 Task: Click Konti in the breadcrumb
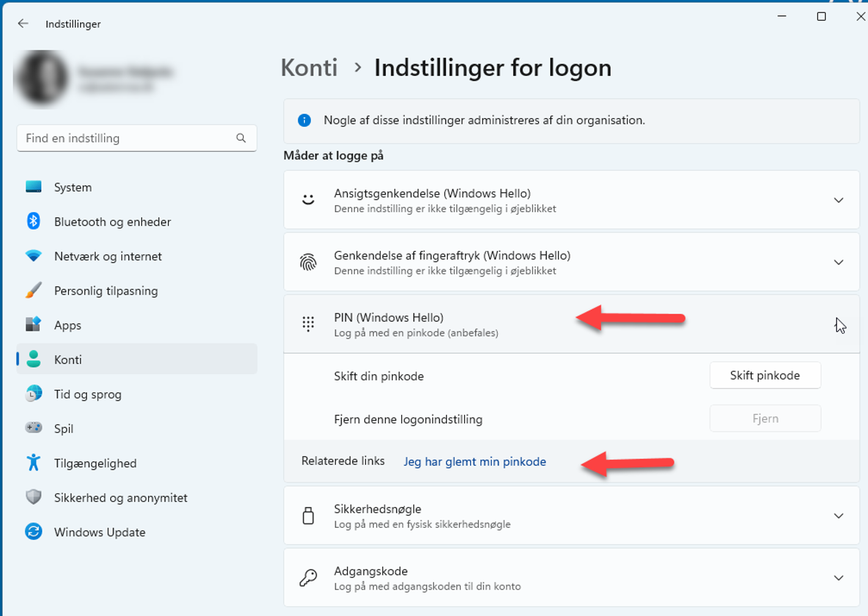click(x=309, y=68)
